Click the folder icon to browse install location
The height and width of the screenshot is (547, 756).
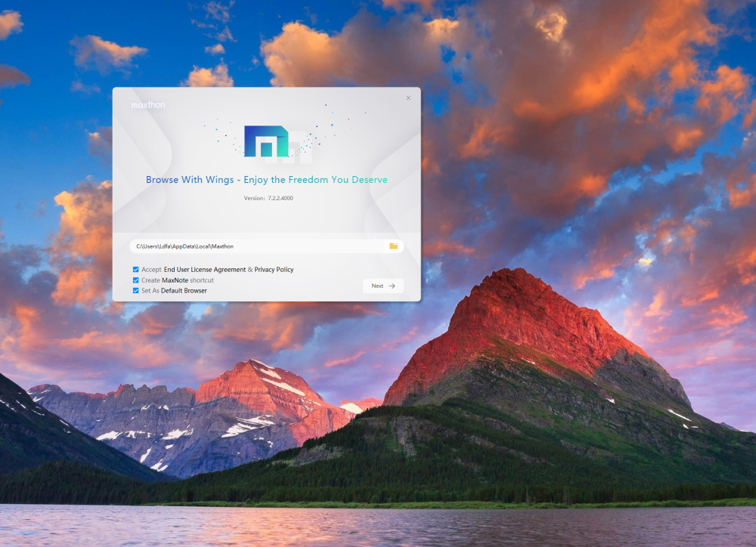(x=393, y=246)
